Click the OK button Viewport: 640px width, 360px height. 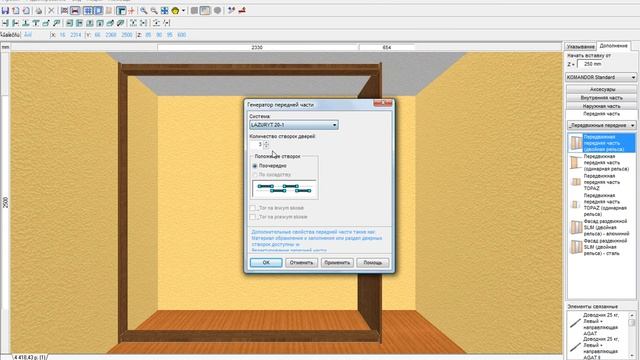point(266,263)
